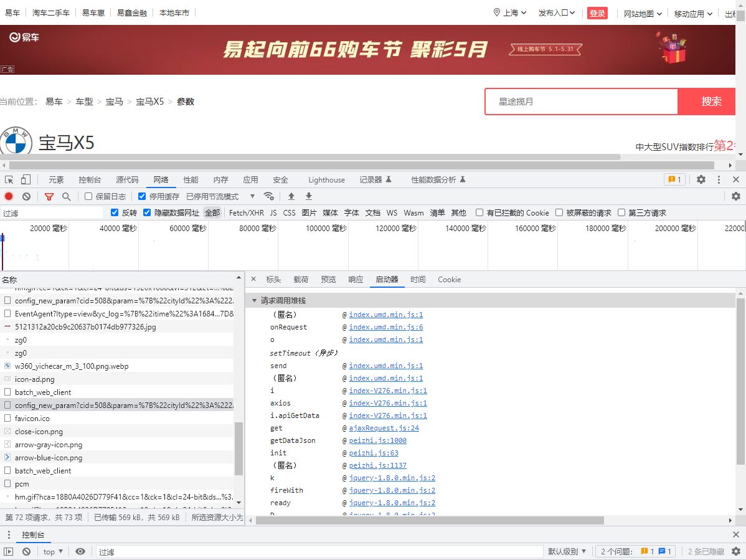Focus the site search box 星途揽月

pos(582,102)
